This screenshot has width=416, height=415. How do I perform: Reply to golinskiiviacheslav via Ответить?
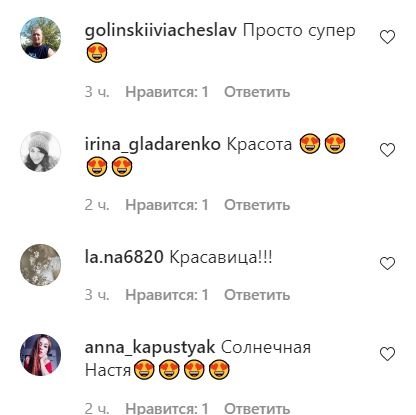[x=257, y=92]
